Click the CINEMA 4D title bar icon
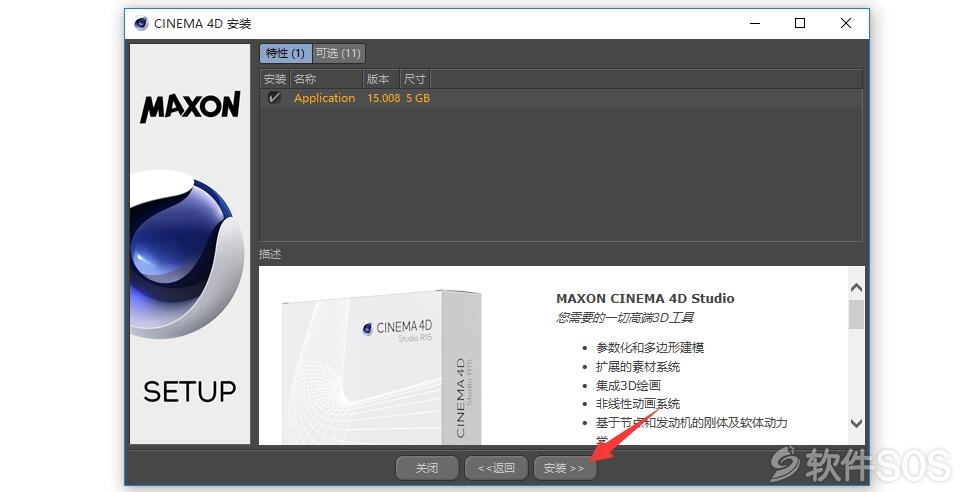 pyautogui.click(x=141, y=23)
